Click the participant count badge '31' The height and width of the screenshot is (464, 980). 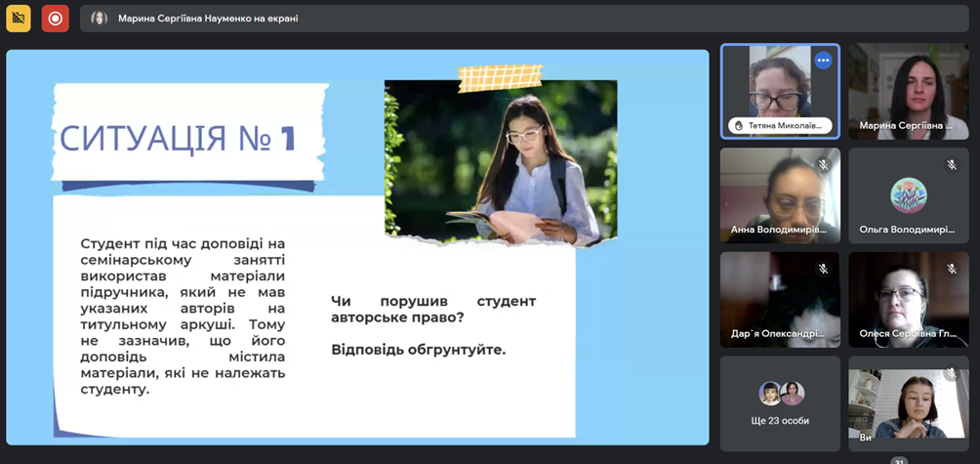[x=899, y=461]
